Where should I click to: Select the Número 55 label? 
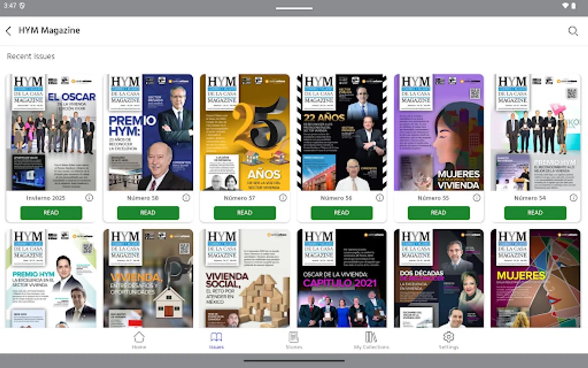pyautogui.click(x=433, y=198)
